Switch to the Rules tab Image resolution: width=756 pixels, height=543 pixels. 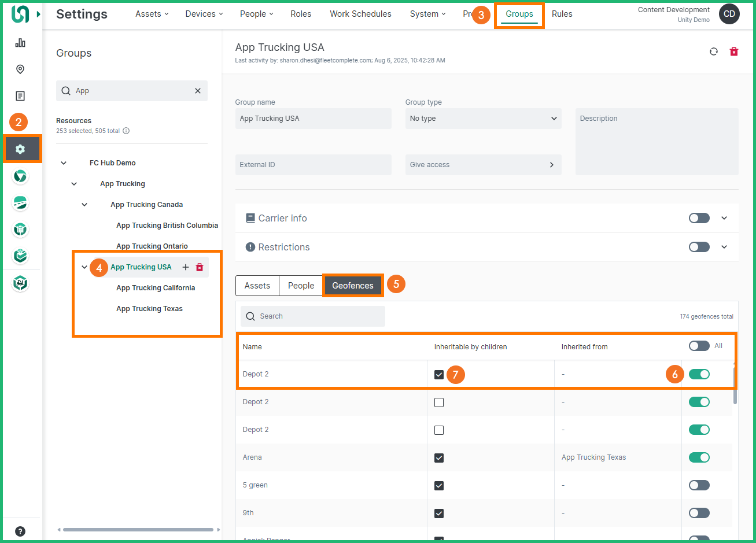coord(562,14)
